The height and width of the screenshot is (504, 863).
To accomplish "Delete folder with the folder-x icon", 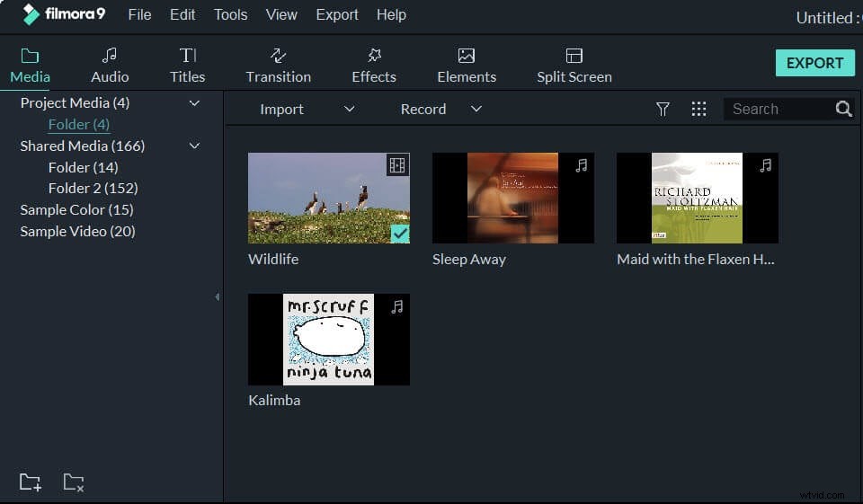I will [x=73, y=482].
